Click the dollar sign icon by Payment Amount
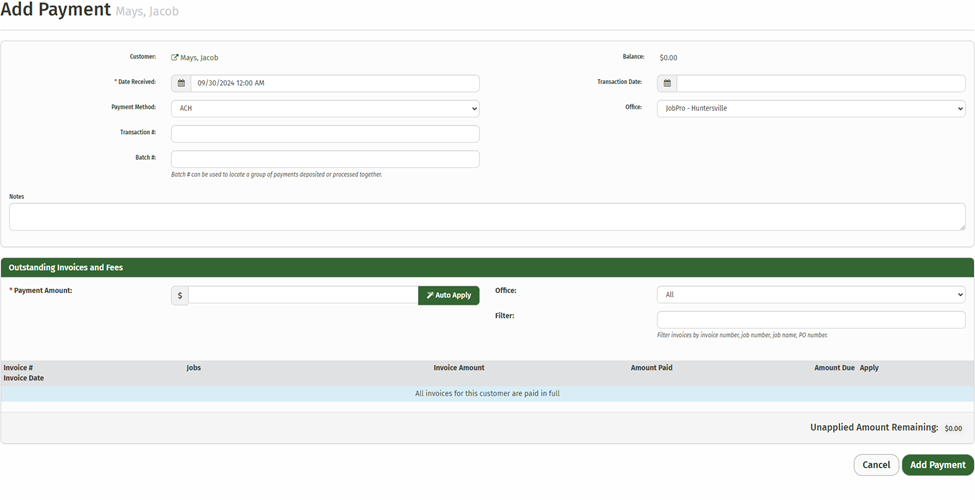Screen dimensions: 975x500 [x=180, y=296]
